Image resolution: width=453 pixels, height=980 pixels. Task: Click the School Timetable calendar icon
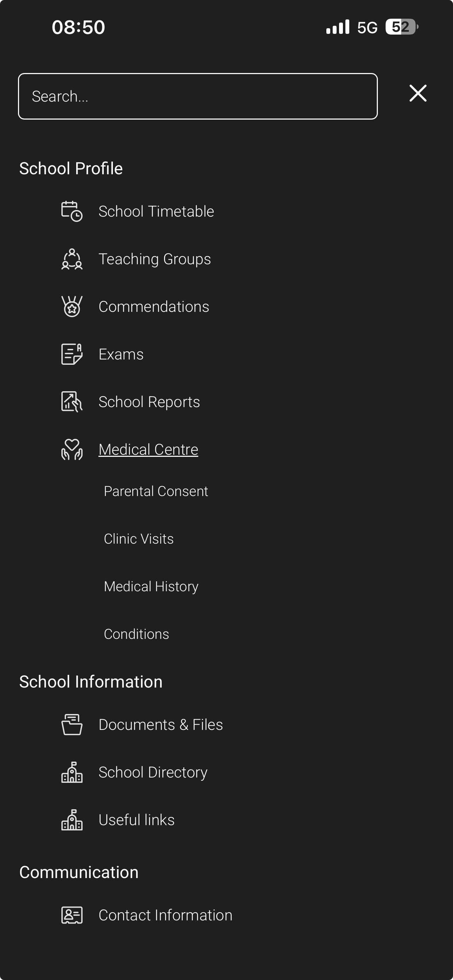tap(72, 211)
